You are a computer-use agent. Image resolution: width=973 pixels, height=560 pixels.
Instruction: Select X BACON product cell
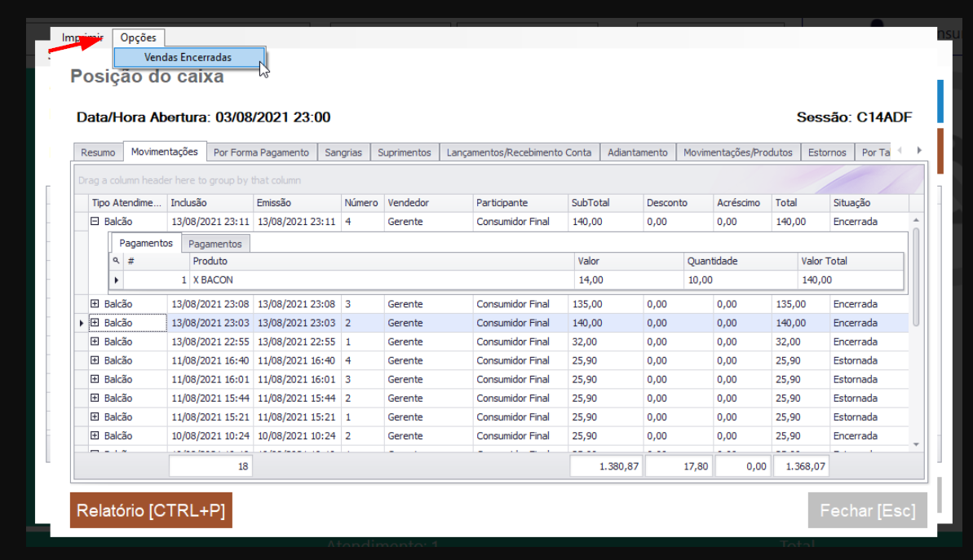(x=380, y=280)
